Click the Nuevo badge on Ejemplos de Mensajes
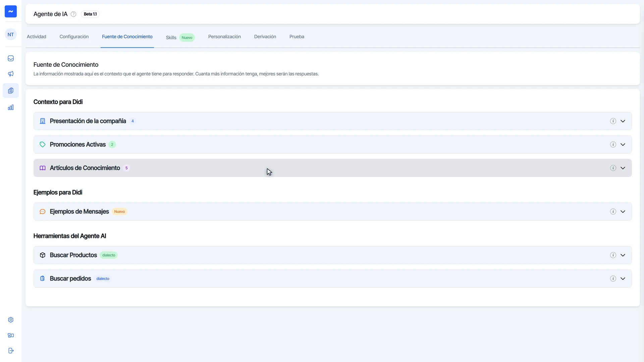644x362 pixels. click(119, 212)
